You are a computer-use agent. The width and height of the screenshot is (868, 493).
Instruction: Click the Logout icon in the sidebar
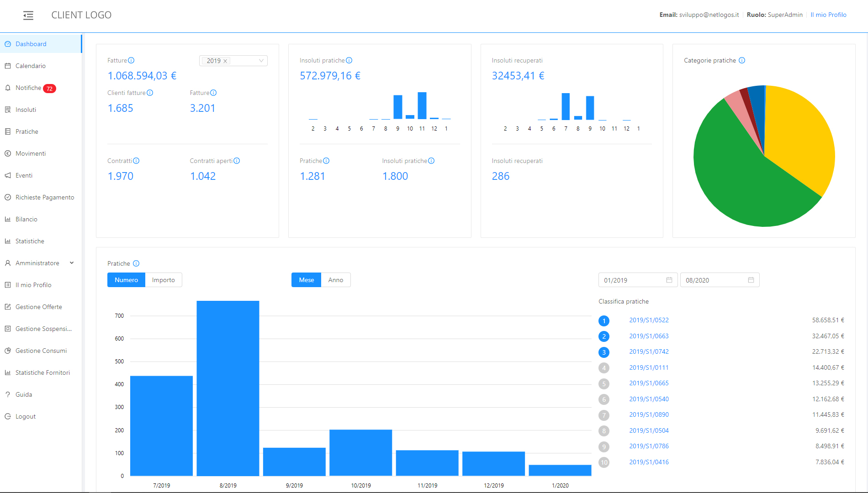coord(8,416)
